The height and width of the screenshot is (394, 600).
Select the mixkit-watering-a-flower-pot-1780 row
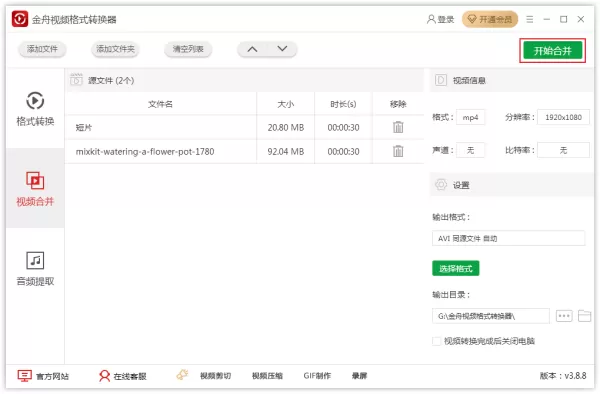[245, 151]
